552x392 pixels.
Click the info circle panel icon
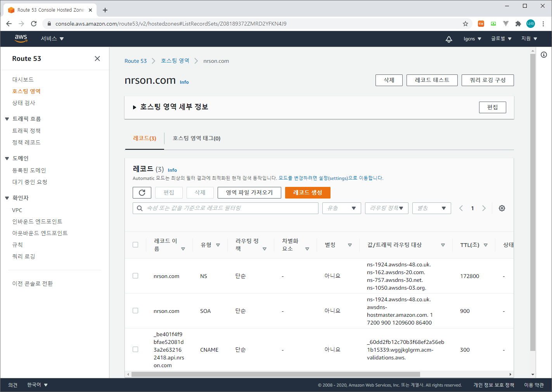coord(544,55)
